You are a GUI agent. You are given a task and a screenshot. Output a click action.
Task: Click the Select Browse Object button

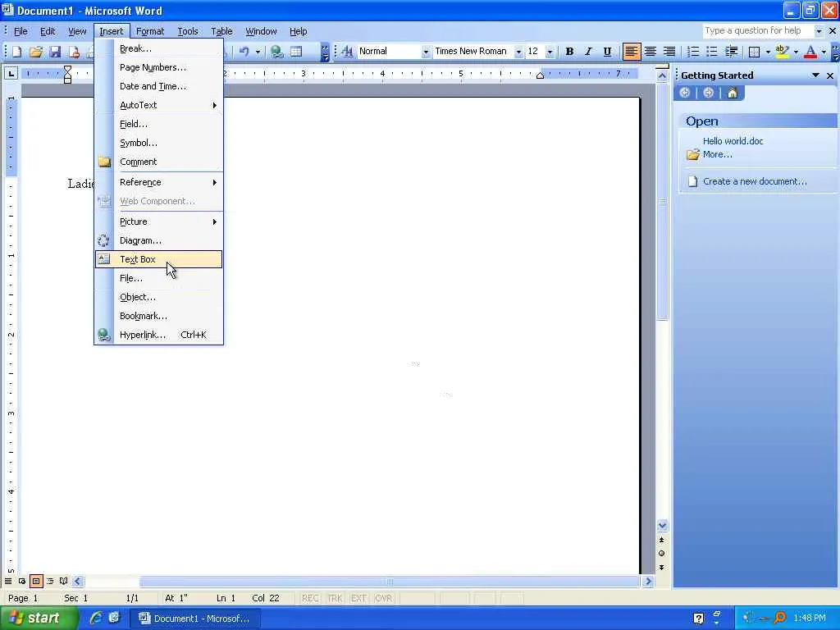662,554
